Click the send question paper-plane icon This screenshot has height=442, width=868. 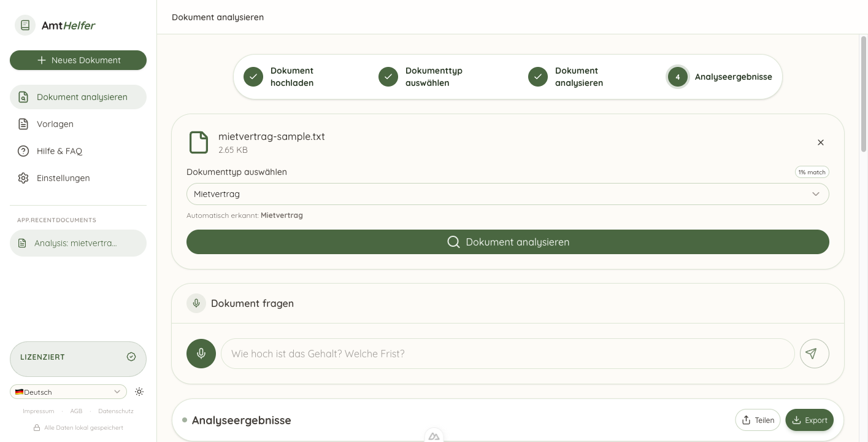pyautogui.click(x=814, y=354)
